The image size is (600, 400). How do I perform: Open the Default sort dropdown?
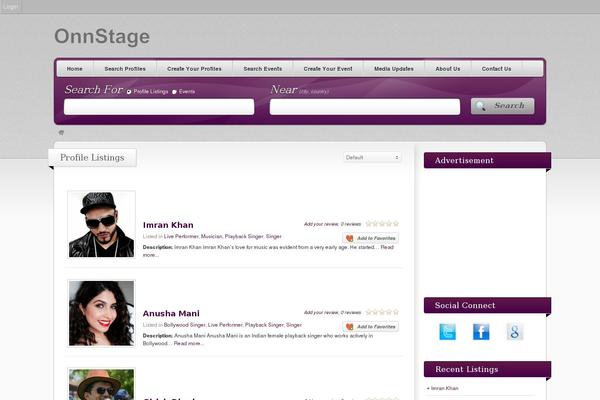(372, 157)
